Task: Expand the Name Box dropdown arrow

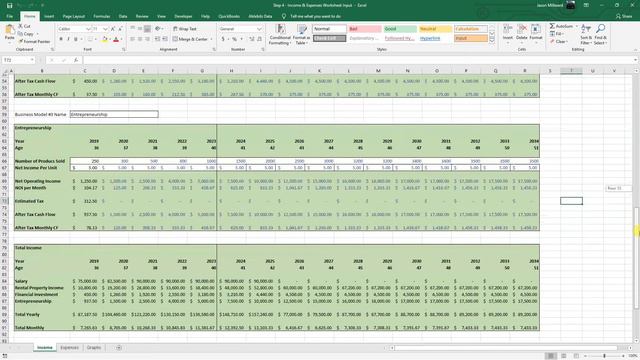Action: 31,60
